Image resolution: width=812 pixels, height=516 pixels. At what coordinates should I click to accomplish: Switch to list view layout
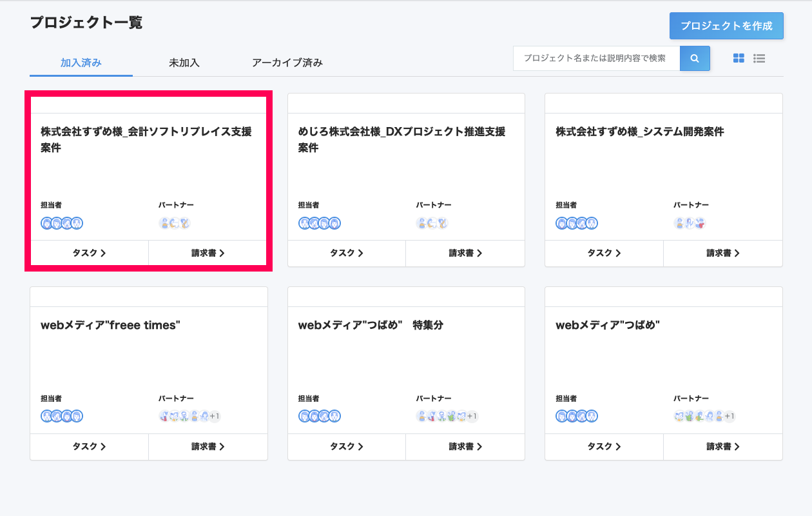click(759, 58)
